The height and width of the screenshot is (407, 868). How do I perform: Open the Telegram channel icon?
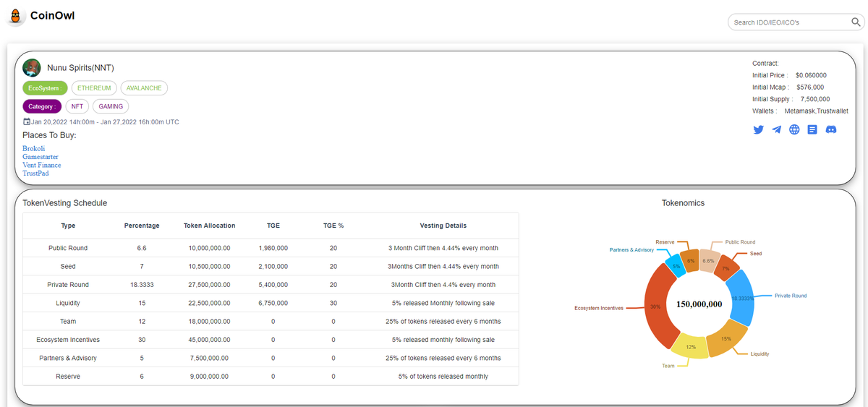point(776,129)
